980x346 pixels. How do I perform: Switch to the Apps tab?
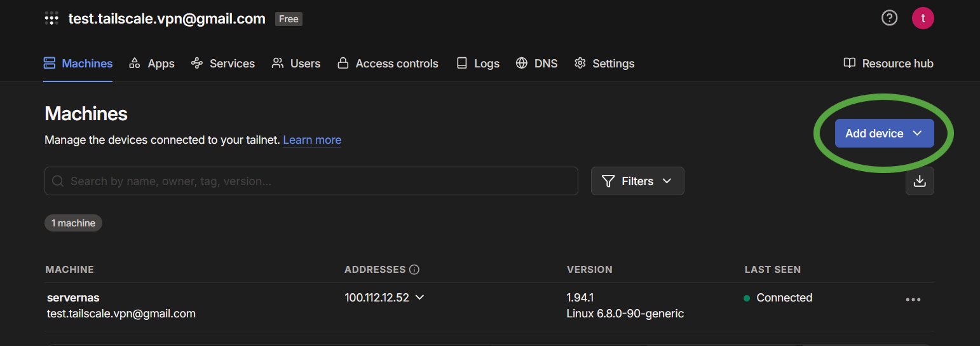pos(152,64)
